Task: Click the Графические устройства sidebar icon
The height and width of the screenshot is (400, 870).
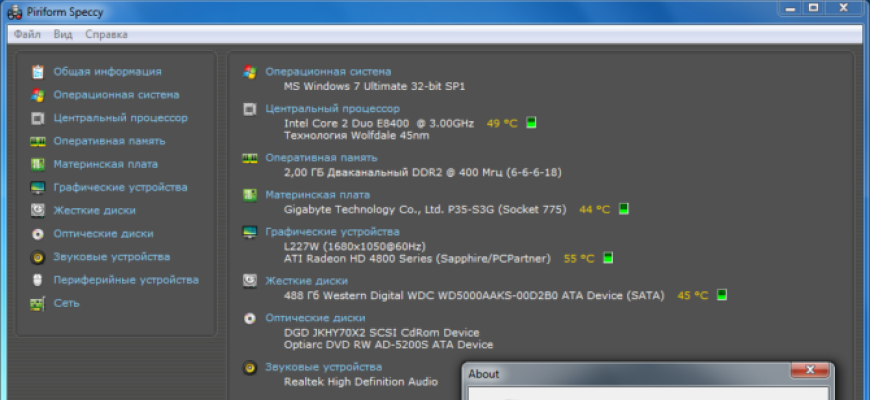Action: 37,188
